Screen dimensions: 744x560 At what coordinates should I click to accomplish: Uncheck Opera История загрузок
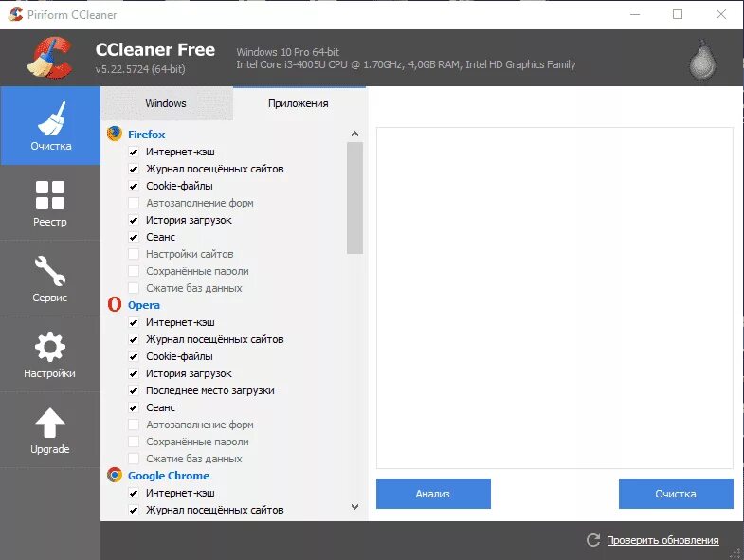tap(134, 373)
